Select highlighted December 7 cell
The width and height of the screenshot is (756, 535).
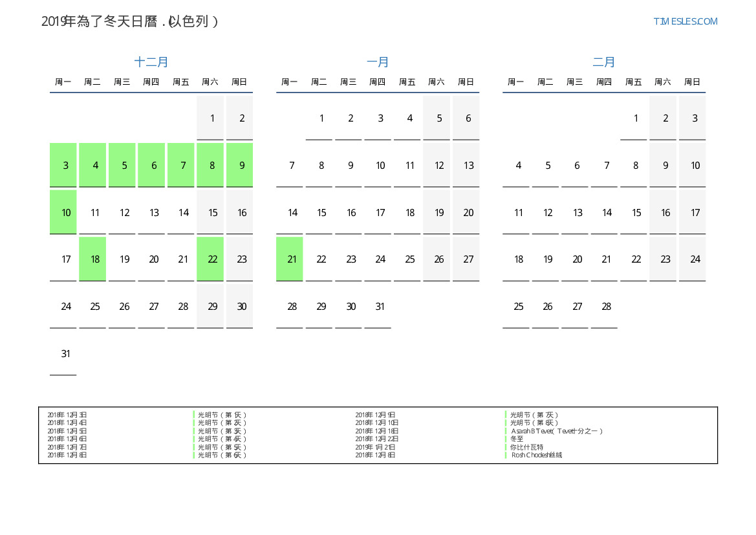pos(181,165)
